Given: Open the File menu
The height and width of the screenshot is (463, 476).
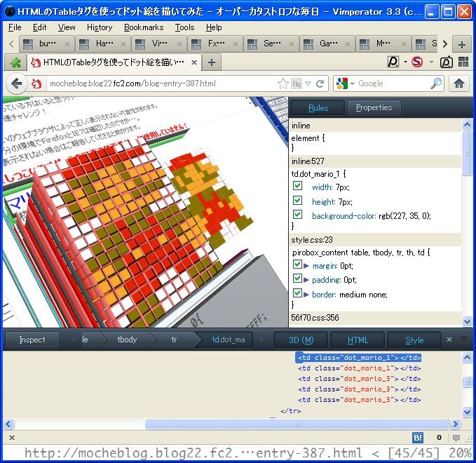Looking at the screenshot, I should [15, 27].
